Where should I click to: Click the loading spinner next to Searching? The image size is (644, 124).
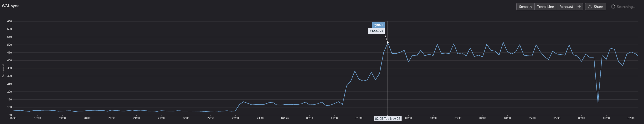click(x=613, y=7)
